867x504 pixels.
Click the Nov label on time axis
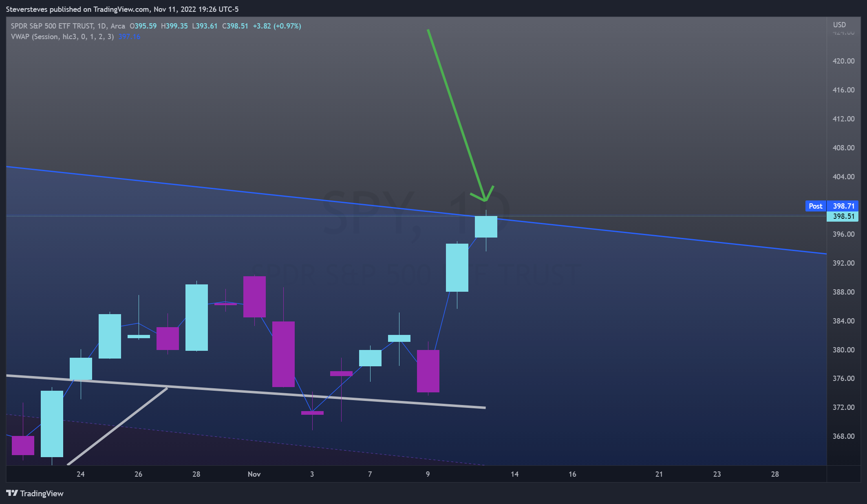click(x=254, y=474)
